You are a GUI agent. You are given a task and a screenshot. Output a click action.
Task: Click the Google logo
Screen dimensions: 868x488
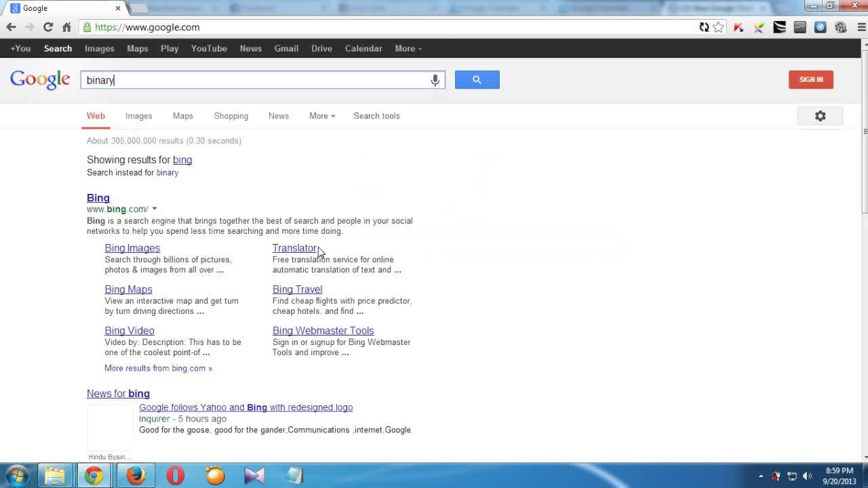(x=40, y=79)
